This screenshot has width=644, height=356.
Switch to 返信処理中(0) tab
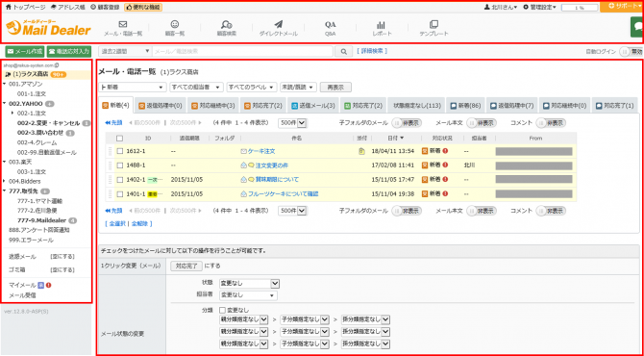[161, 106]
